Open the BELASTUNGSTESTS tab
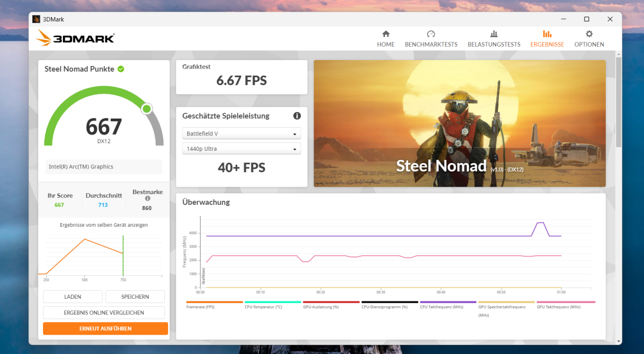Image resolution: width=644 pixels, height=354 pixels. (x=494, y=39)
